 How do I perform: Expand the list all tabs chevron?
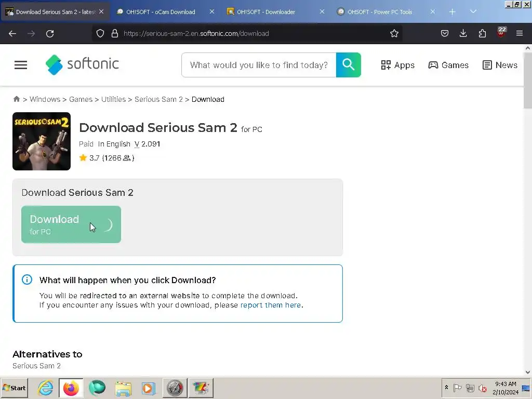(473, 11)
